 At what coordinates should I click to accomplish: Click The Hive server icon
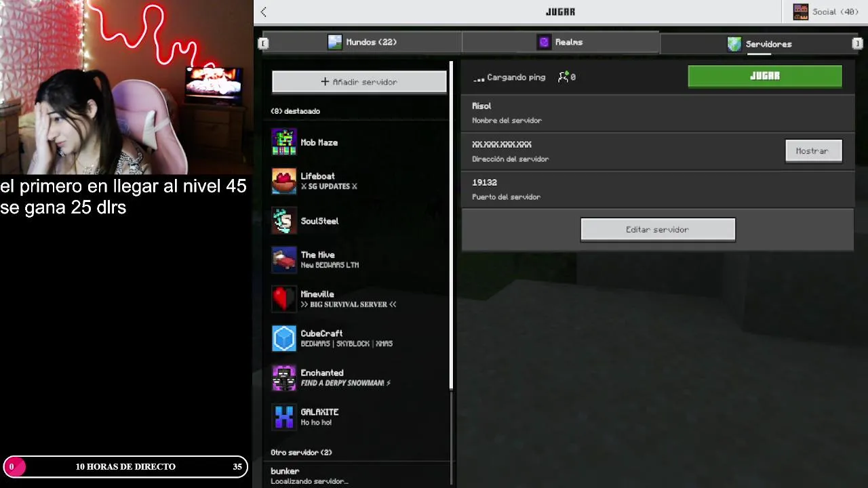pos(284,260)
